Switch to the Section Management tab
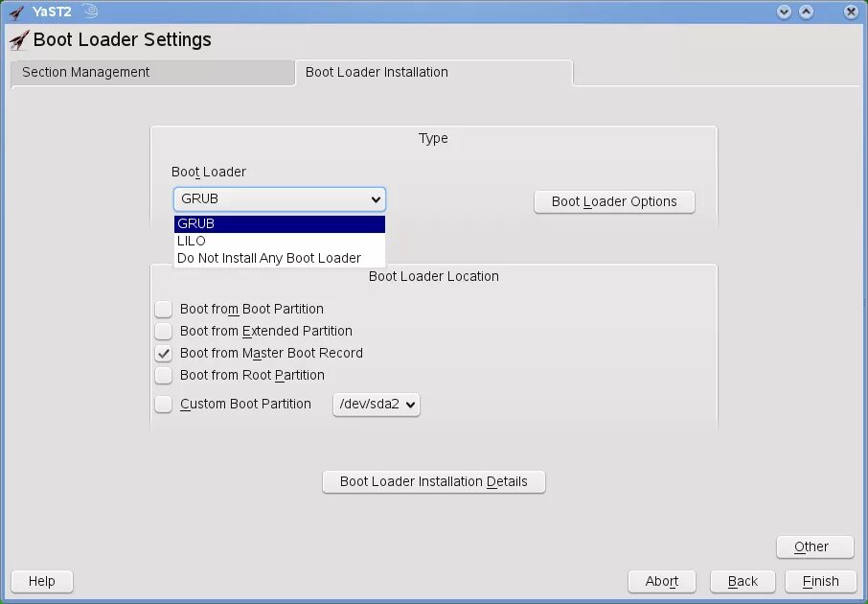 [x=152, y=73]
